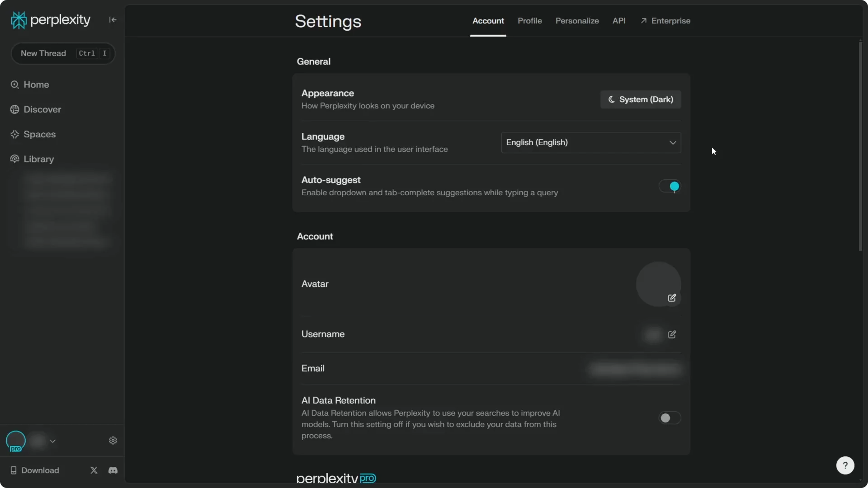Navigate to Spaces
Screen dimensions: 868x488
tap(39, 134)
